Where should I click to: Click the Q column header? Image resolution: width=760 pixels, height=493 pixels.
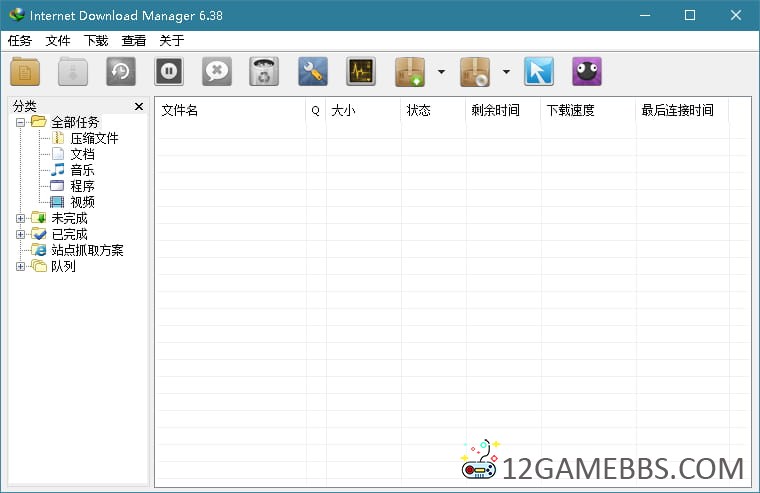pyautogui.click(x=316, y=111)
